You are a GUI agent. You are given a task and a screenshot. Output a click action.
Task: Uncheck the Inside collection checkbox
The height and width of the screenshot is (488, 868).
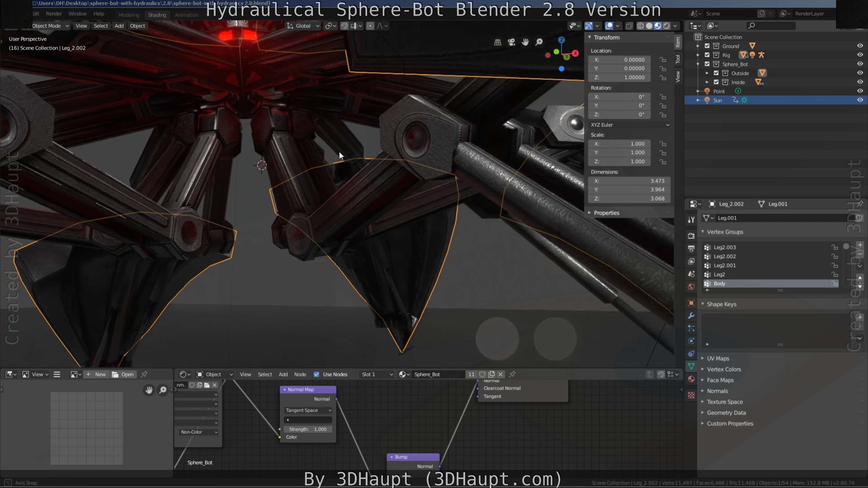[x=716, y=82]
